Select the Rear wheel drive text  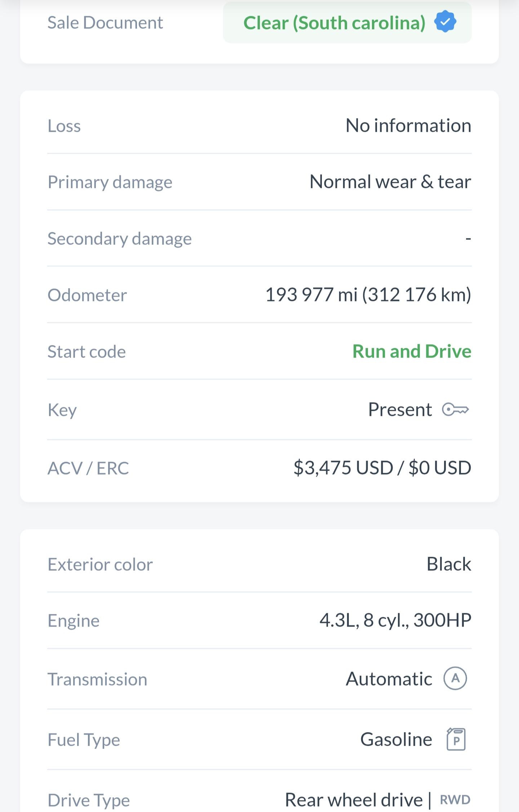click(x=354, y=800)
